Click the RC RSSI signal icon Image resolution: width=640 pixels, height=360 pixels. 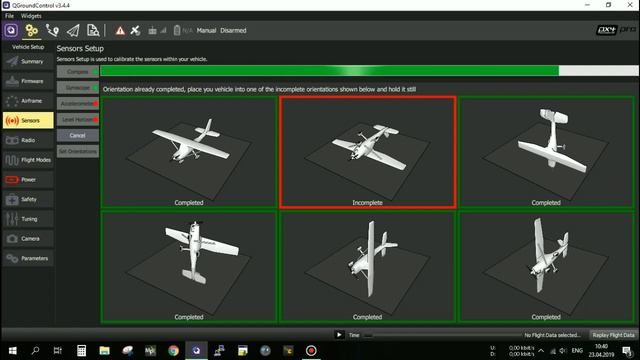[x=157, y=31]
